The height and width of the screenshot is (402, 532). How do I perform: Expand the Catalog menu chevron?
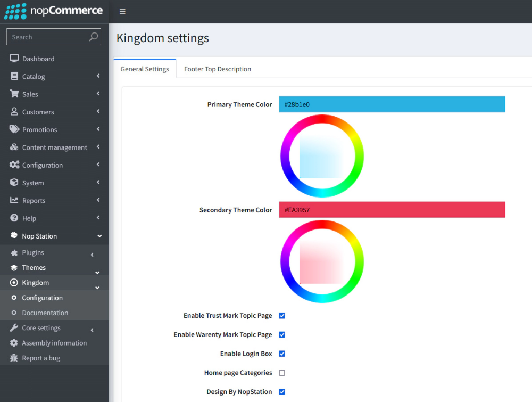(x=98, y=76)
